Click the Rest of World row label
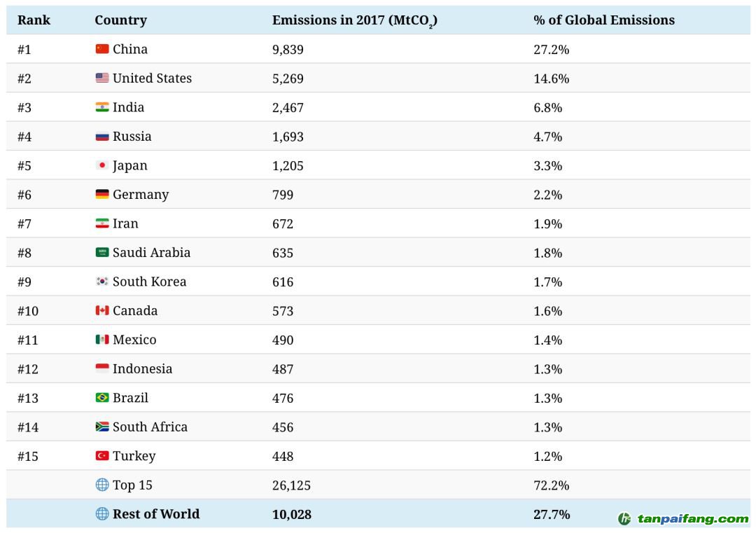The height and width of the screenshot is (533, 756). [155, 514]
